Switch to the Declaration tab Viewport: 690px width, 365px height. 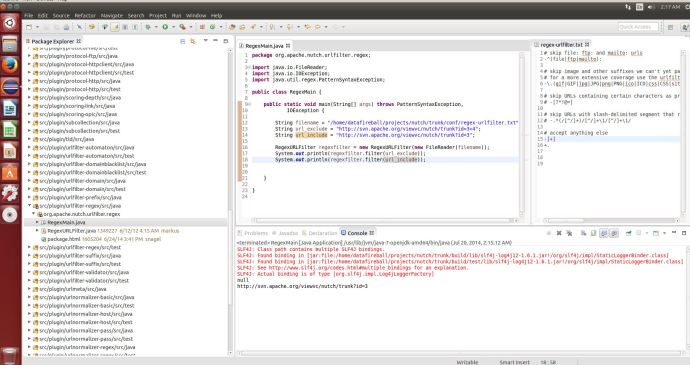click(320, 233)
